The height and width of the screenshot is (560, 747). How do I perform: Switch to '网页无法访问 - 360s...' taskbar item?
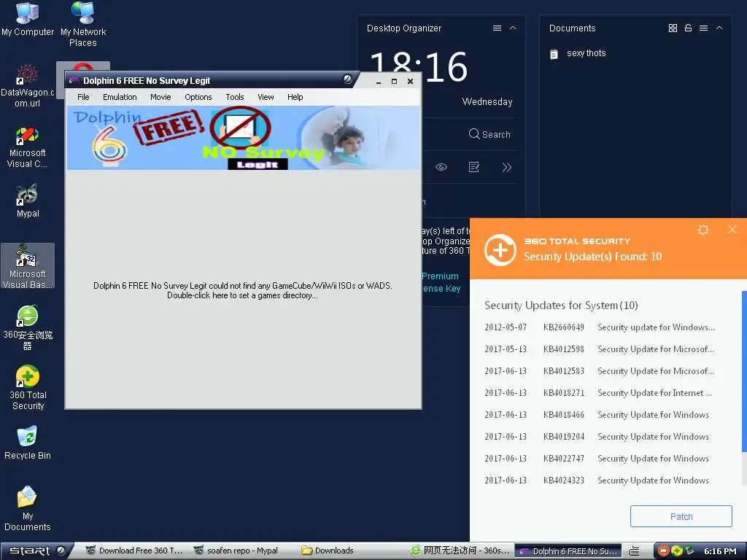[x=460, y=551]
